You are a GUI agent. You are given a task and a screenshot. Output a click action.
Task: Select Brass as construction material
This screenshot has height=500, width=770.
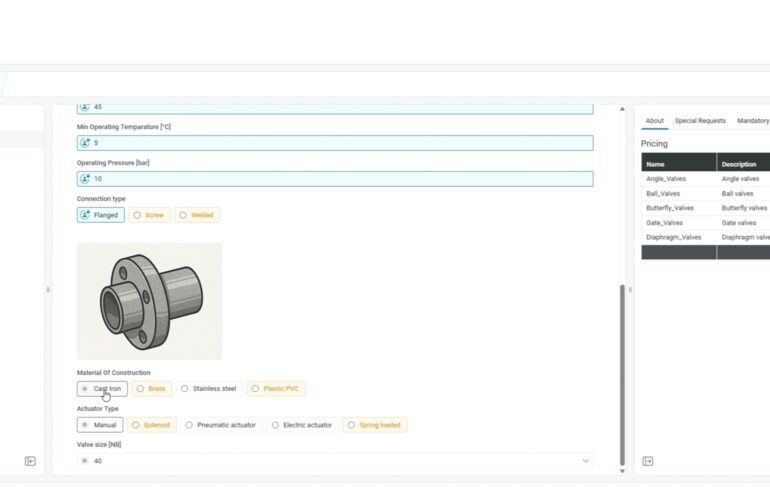151,389
